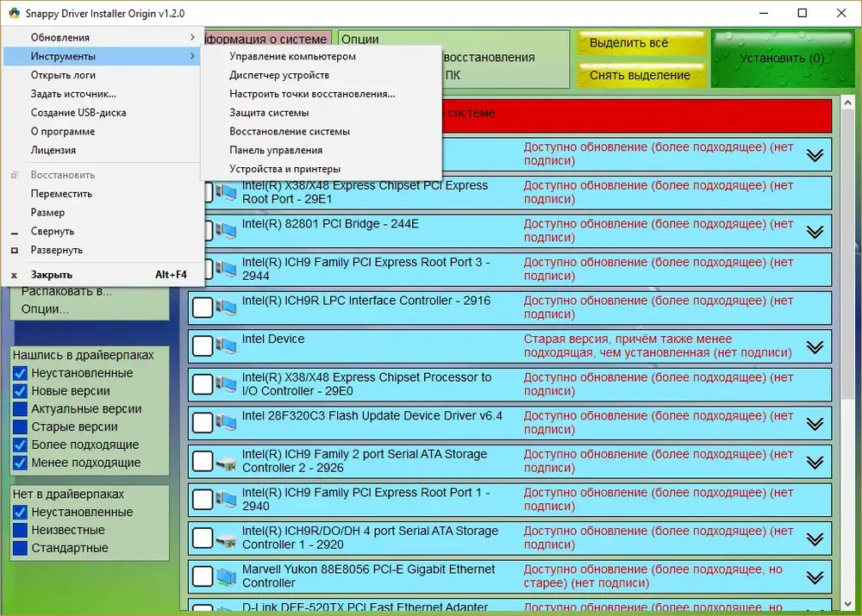Click device icon beside Intel Device row
This screenshot has width=862, height=616.
pos(226,345)
